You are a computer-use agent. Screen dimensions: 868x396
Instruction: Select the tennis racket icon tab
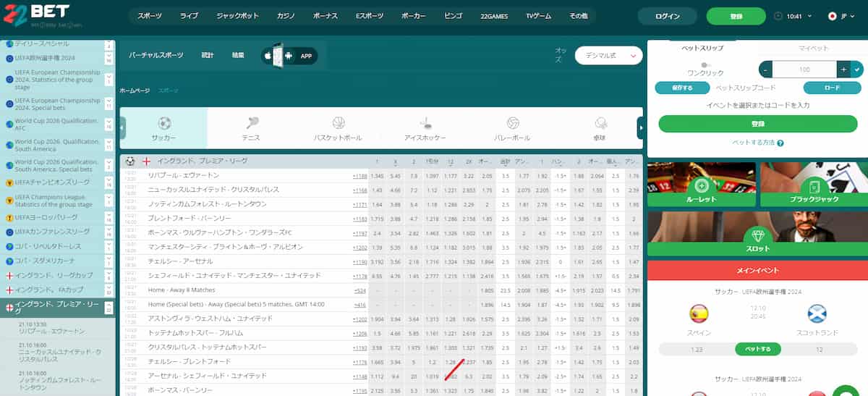(253, 123)
